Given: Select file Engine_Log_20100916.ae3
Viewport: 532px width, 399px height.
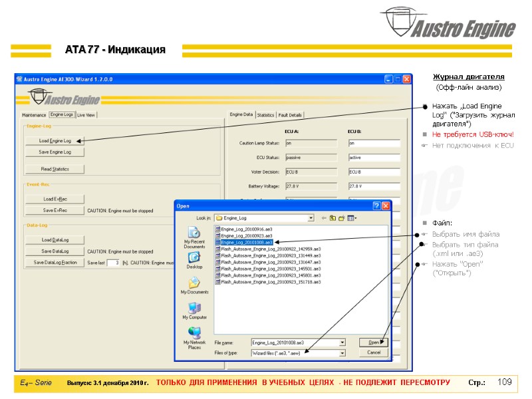Looking at the screenshot, I should [244, 229].
